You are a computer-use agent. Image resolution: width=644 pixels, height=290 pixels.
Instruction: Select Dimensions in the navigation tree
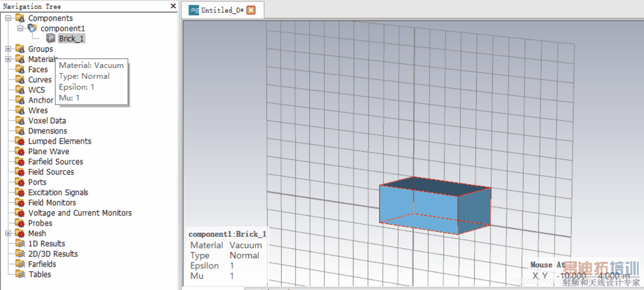click(x=48, y=131)
